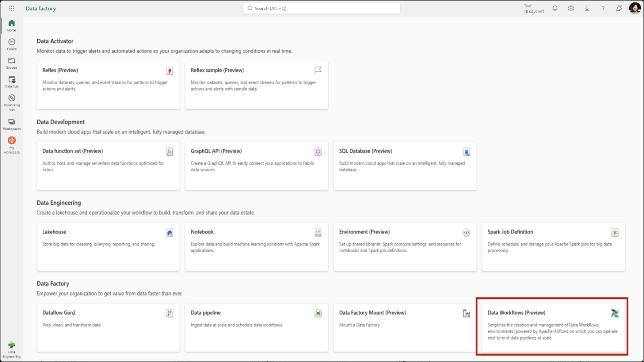Click text 'Mount a Data Factory.'
Image resolution: width=644 pixels, height=362 pixels.
click(360, 325)
